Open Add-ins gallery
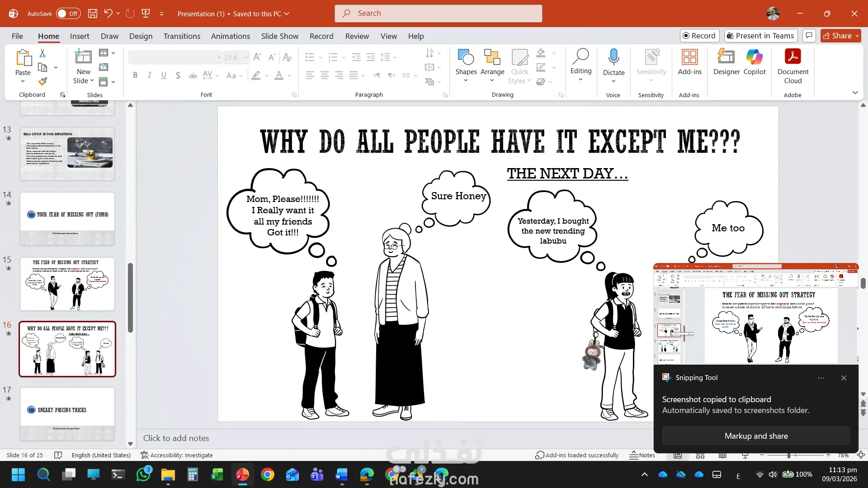This screenshot has width=868, height=488. click(689, 62)
